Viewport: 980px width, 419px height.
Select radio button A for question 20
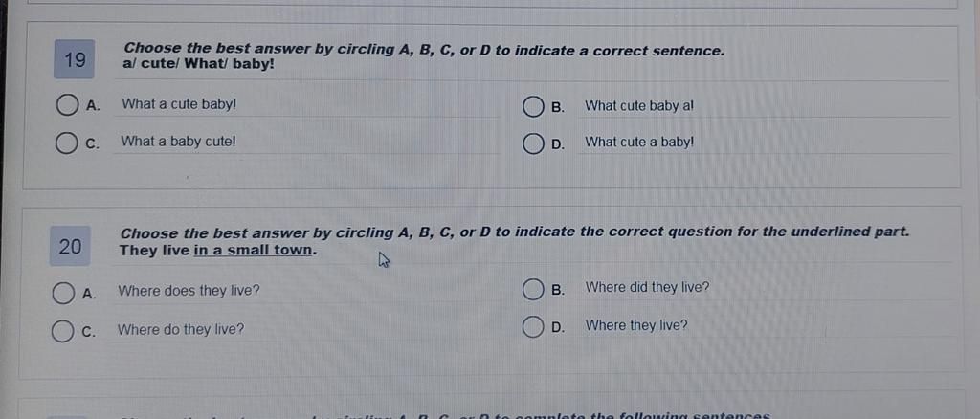coord(62,293)
